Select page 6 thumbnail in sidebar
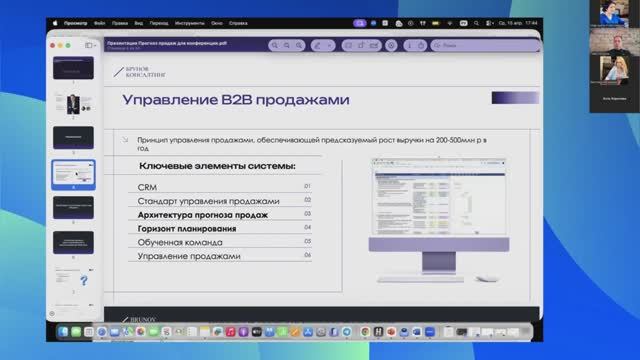 point(73,242)
